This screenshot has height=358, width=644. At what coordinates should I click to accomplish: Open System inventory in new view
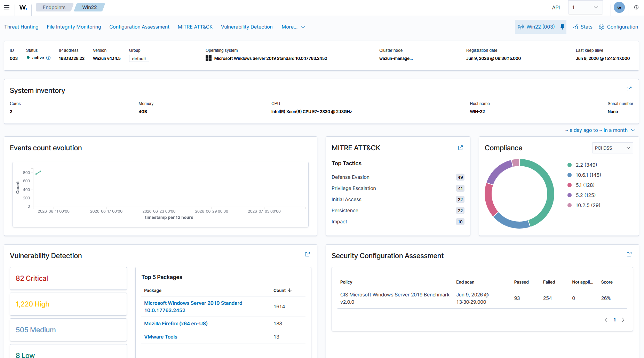(x=629, y=89)
